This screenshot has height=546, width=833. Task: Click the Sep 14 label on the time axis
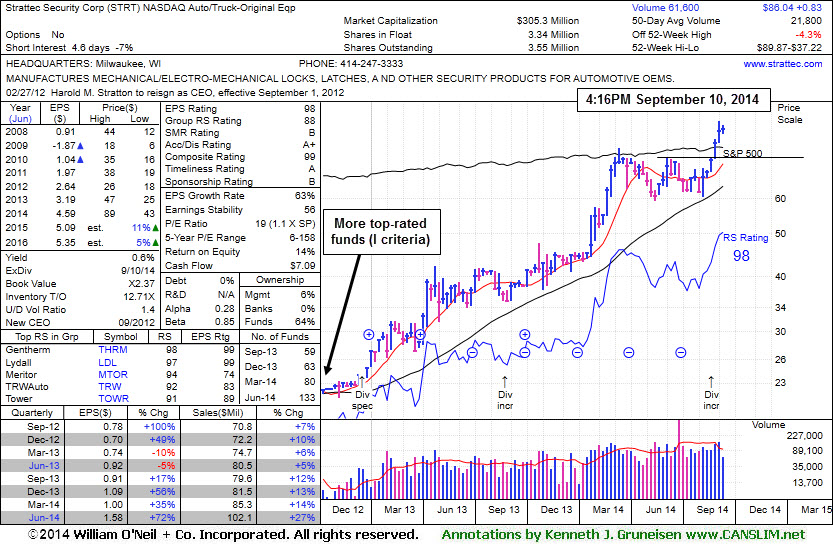712,510
